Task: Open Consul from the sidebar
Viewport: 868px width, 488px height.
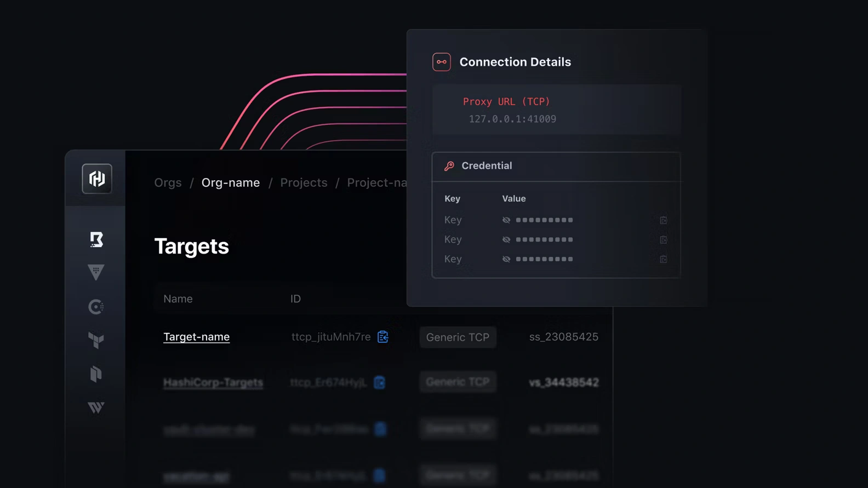Action: 96,307
